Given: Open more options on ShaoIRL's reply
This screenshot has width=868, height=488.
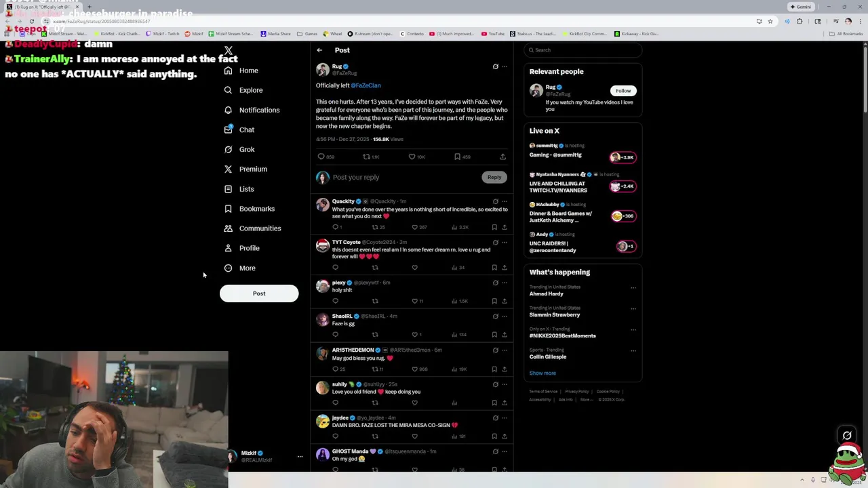Looking at the screenshot, I should [505, 316].
